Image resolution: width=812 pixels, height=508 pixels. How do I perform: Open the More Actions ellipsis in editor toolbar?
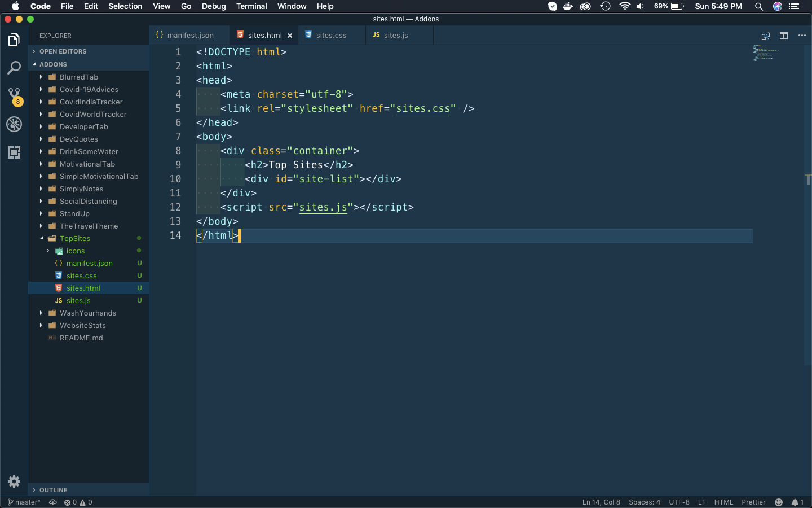coord(802,36)
